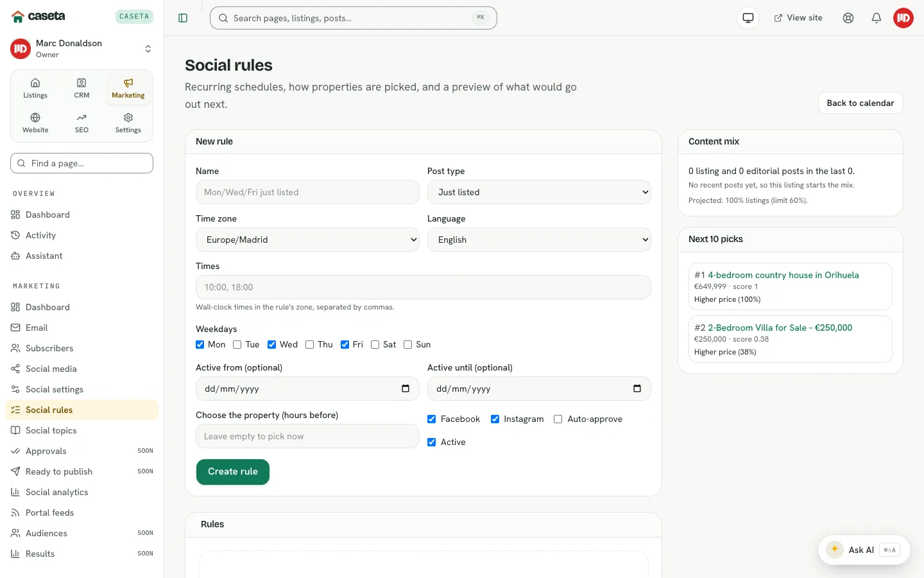Click the Caseta house logo

18,16
